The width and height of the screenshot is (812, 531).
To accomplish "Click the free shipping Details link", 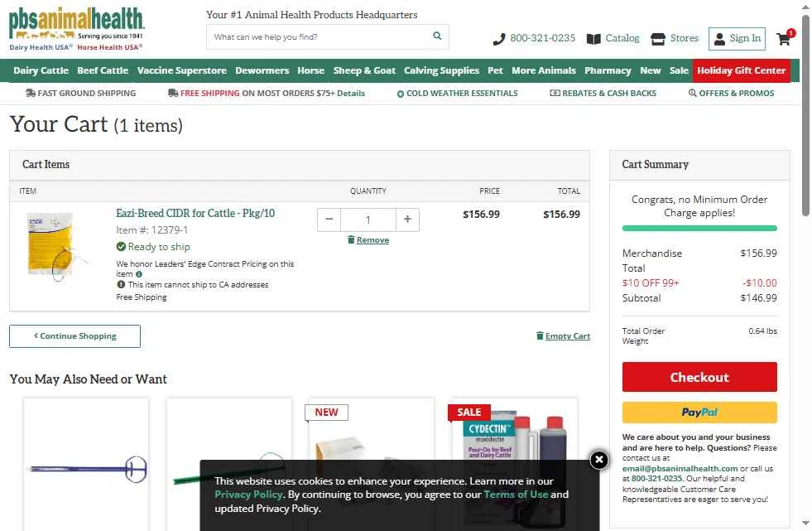I will coord(351,94).
